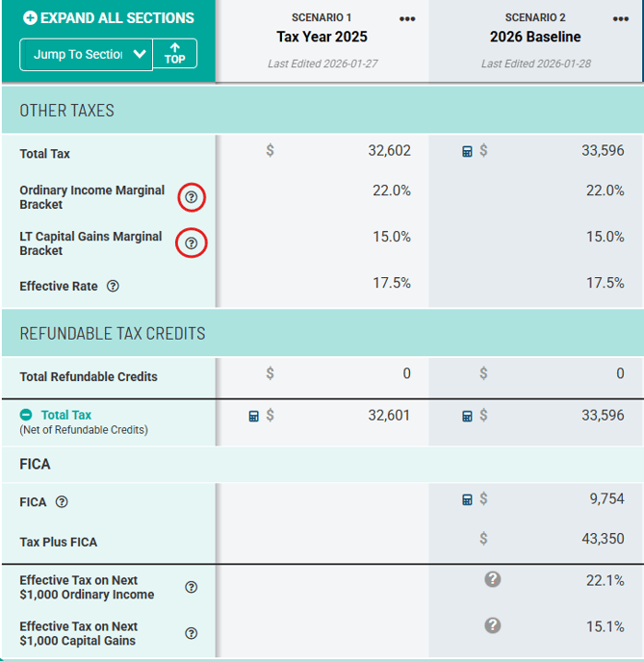Open Scenario 2 three-dot options menu

621,19
